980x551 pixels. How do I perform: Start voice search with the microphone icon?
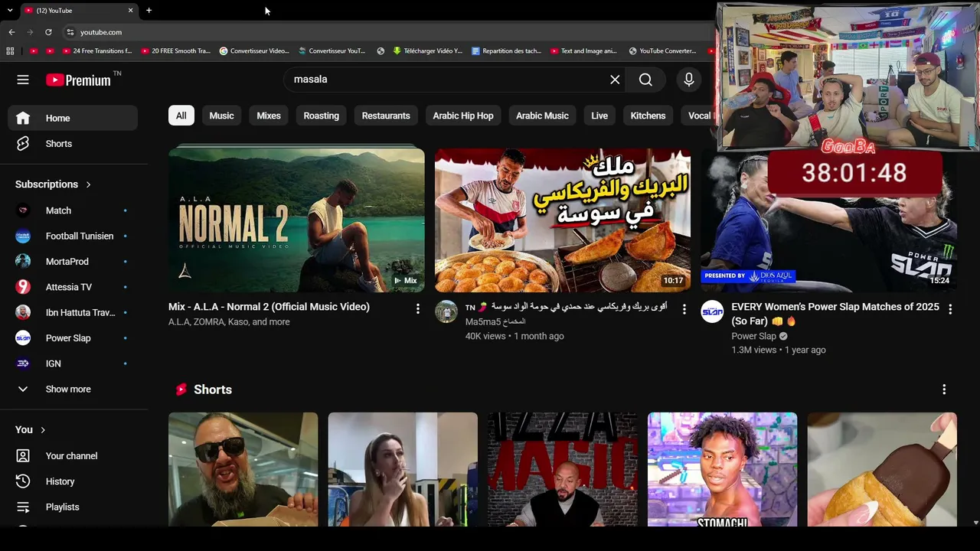[x=689, y=80]
